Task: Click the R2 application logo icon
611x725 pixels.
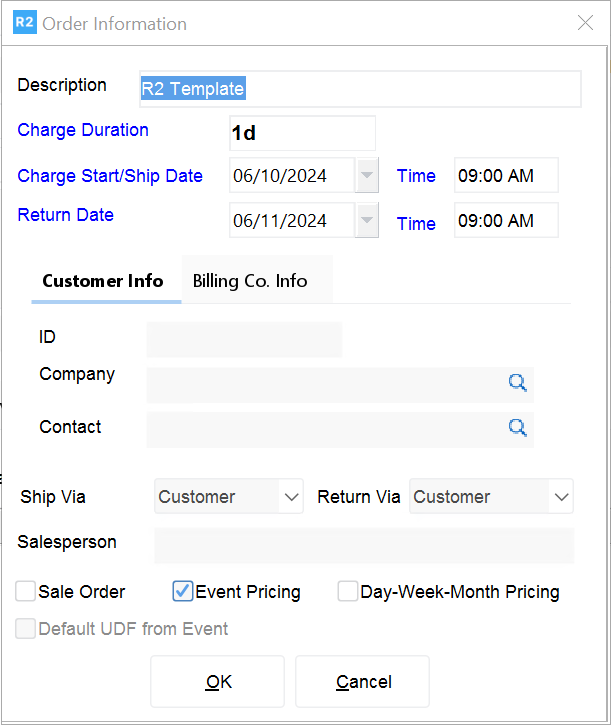Action: [x=25, y=23]
